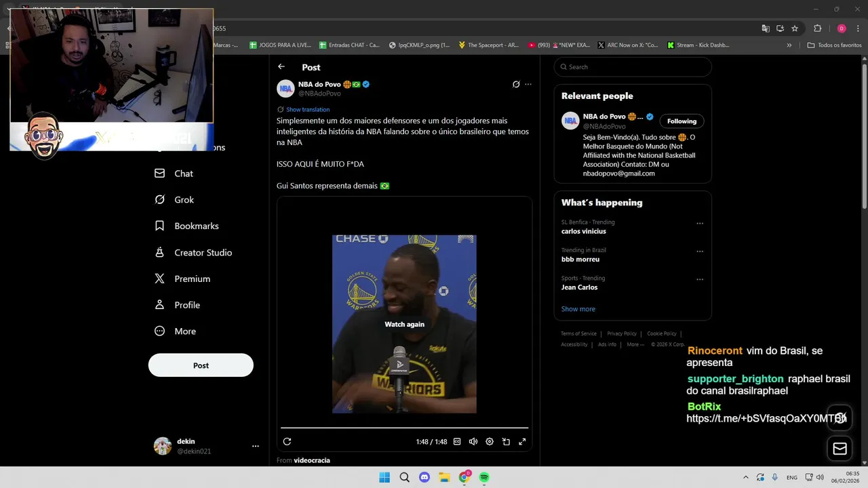This screenshot has height=488, width=868.
Task: Bookmark this page with the star icon
Action: tap(795, 28)
